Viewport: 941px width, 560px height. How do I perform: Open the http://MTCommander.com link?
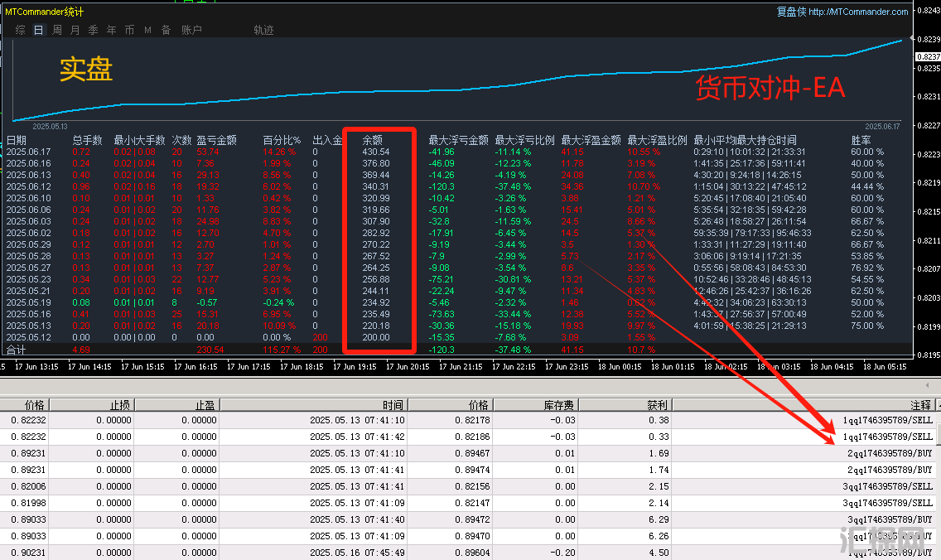(858, 12)
